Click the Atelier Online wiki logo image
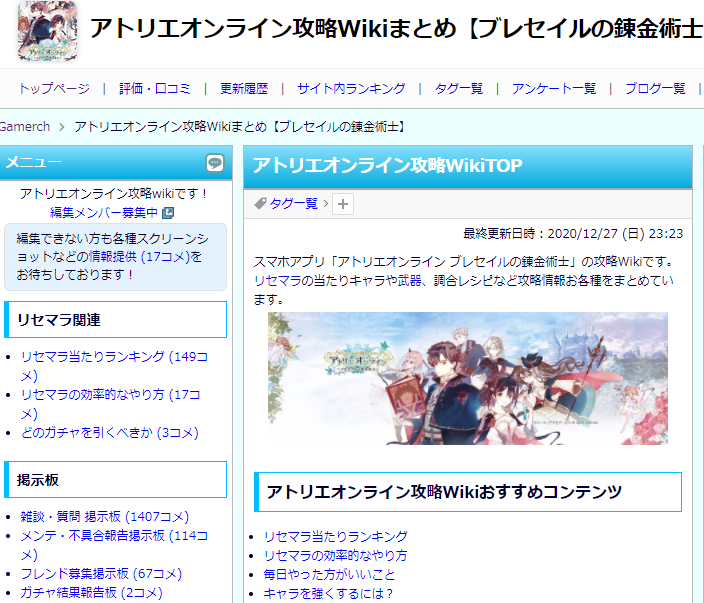704x603 pixels. 47,30
